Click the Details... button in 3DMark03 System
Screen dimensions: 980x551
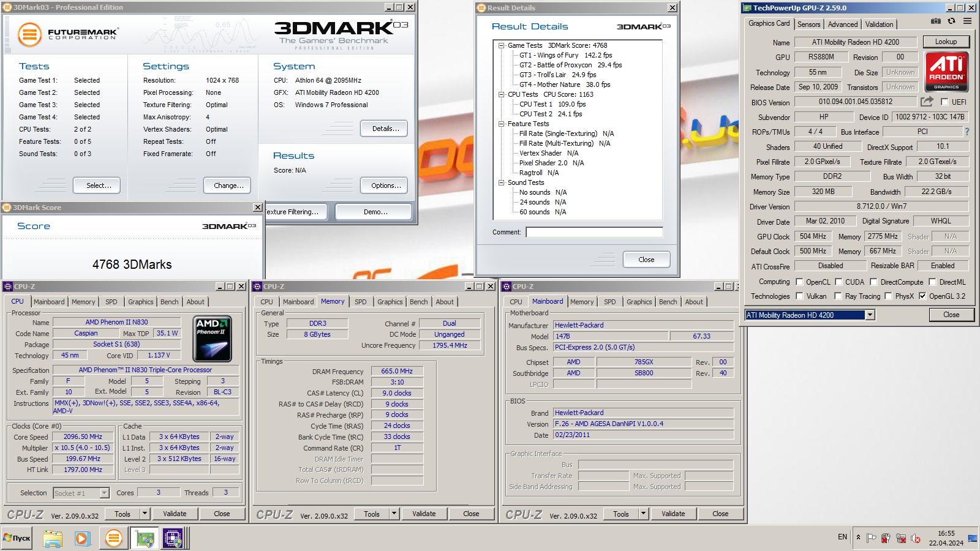click(385, 129)
